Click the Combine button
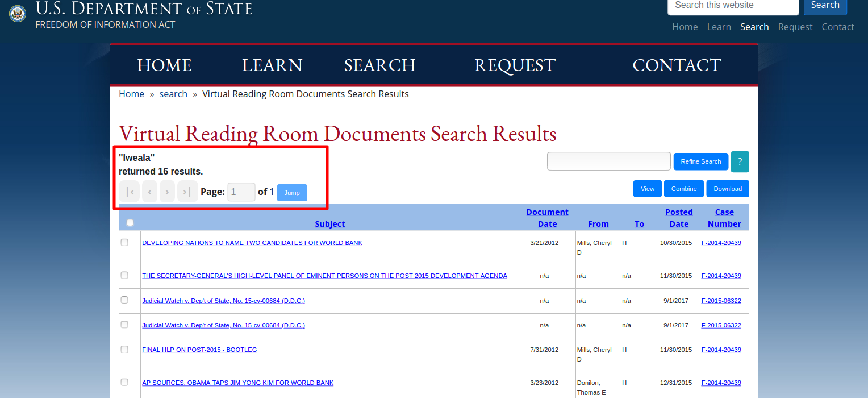The height and width of the screenshot is (398, 868). pyautogui.click(x=684, y=189)
